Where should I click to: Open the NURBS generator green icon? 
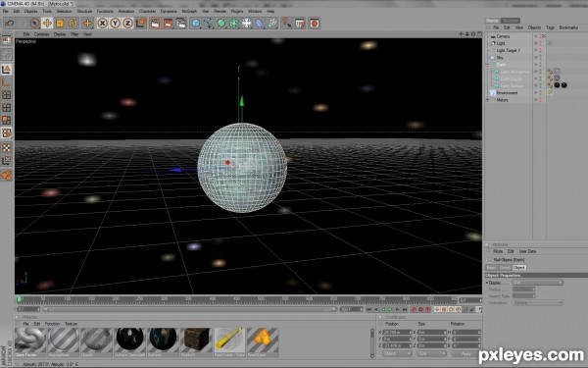tap(221, 24)
